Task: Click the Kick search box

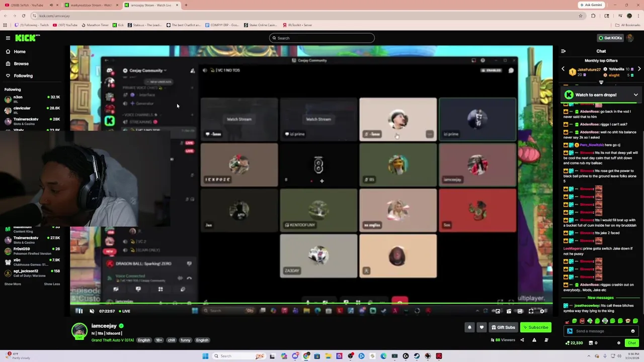Action: pyautogui.click(x=322, y=38)
